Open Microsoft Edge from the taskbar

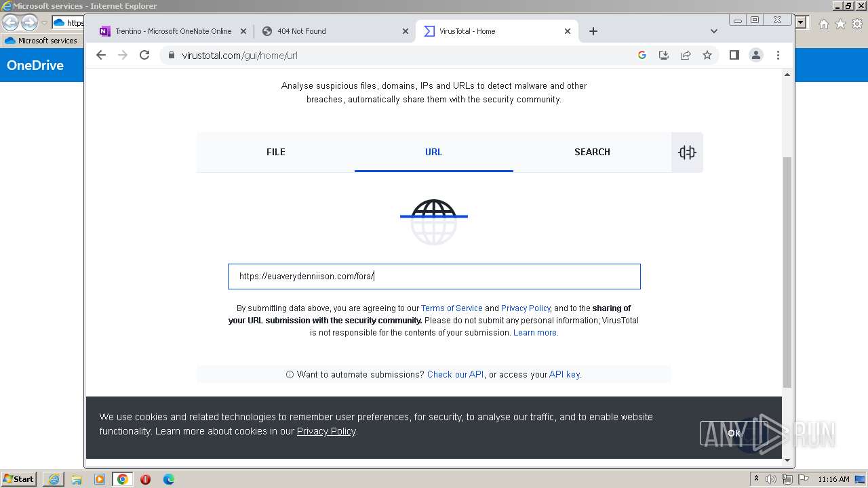tap(169, 479)
